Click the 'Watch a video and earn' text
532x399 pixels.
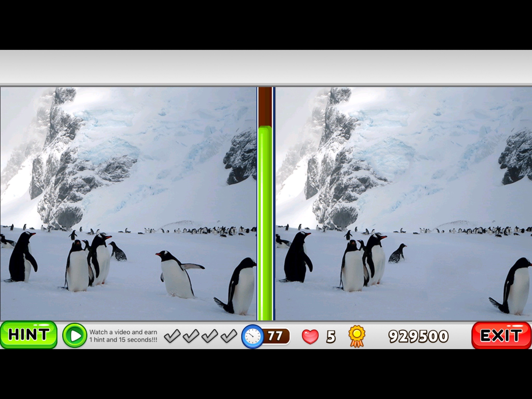(x=123, y=332)
